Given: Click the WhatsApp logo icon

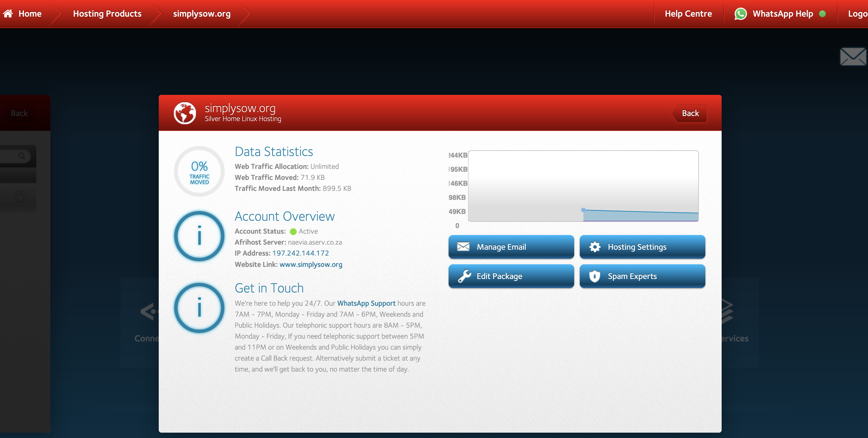Looking at the screenshot, I should click(x=740, y=14).
